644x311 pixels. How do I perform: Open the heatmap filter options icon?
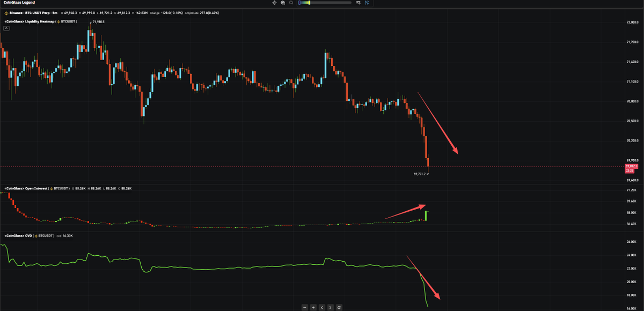358,3
